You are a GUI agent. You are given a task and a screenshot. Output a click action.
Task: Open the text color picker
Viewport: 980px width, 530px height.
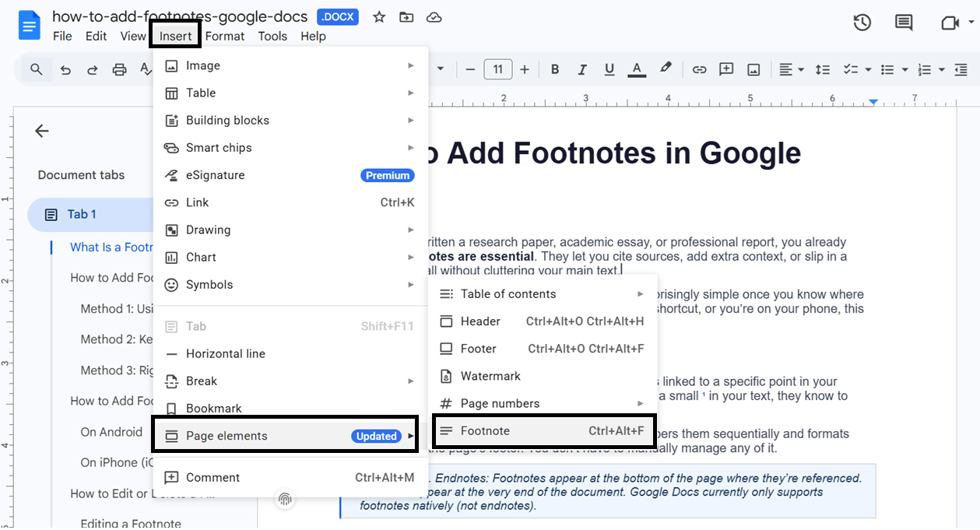click(636, 69)
